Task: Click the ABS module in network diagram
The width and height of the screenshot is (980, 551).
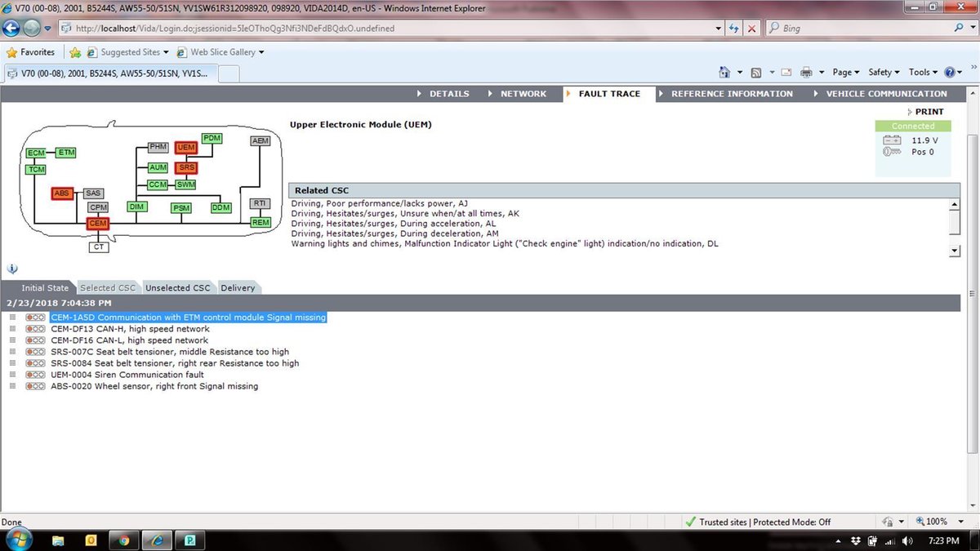Action: [62, 193]
